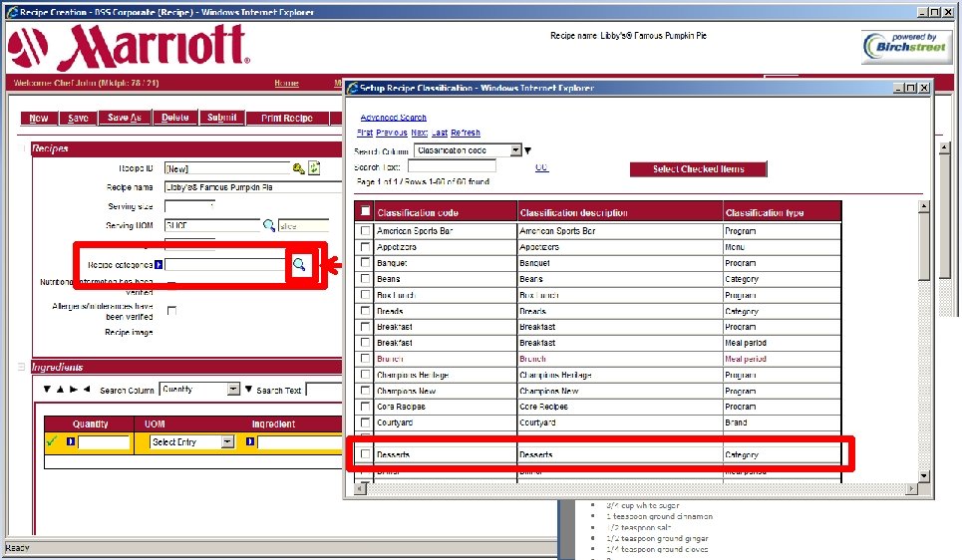Click the Recipe ID lookup icon

click(x=299, y=168)
